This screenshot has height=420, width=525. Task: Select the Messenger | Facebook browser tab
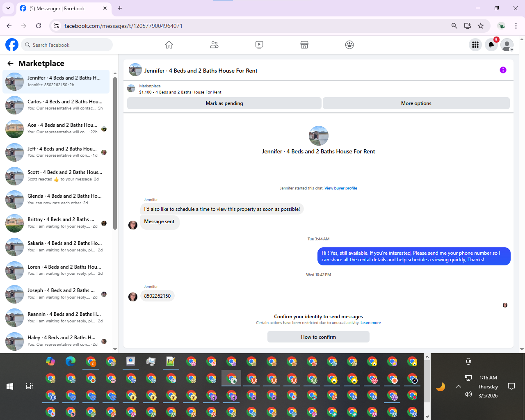[64, 8]
